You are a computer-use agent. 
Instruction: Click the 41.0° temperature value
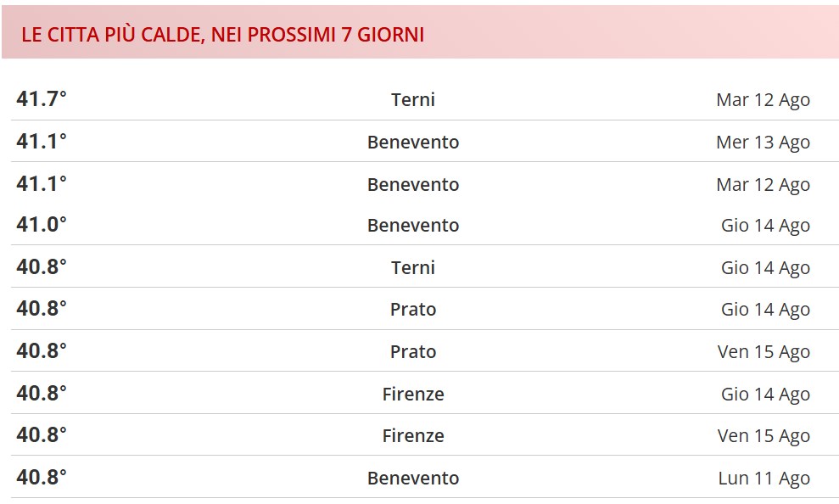coord(42,225)
